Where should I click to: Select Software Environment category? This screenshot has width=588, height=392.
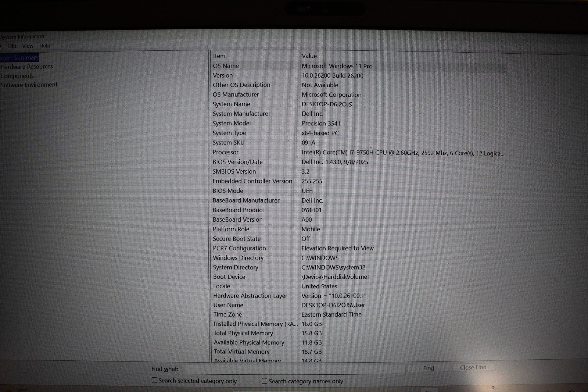[x=29, y=85]
